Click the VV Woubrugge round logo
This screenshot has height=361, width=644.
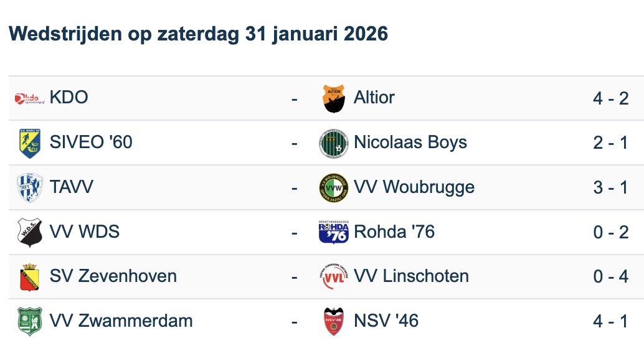334,188
